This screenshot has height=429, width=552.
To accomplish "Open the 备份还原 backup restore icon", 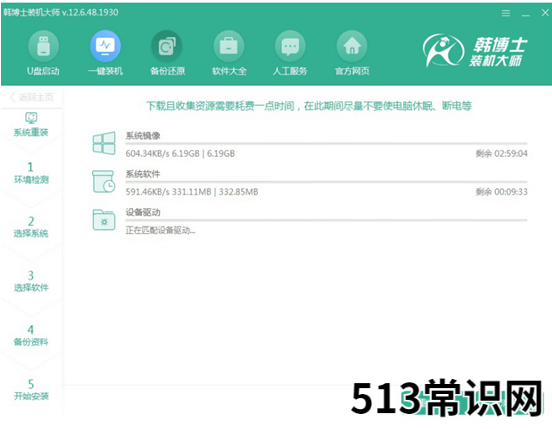I will pos(167,46).
